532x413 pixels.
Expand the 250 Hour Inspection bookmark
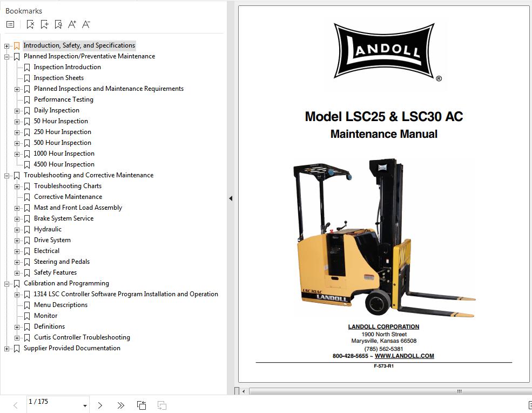17,132
